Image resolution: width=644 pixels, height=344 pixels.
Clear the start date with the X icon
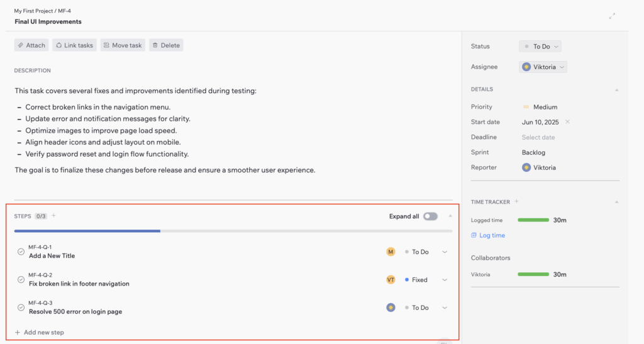pyautogui.click(x=567, y=122)
